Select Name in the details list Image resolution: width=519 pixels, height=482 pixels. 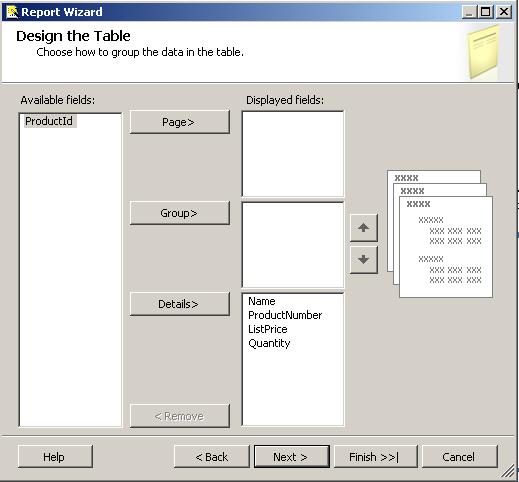pyautogui.click(x=262, y=301)
